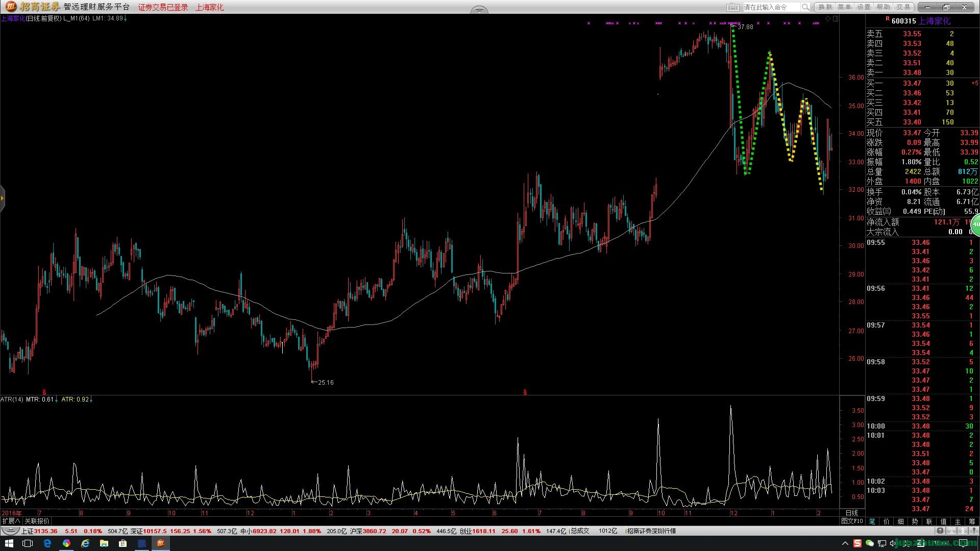Click the on-screen keyboard icon
Viewport: 980px width, 551px height.
click(x=732, y=7)
